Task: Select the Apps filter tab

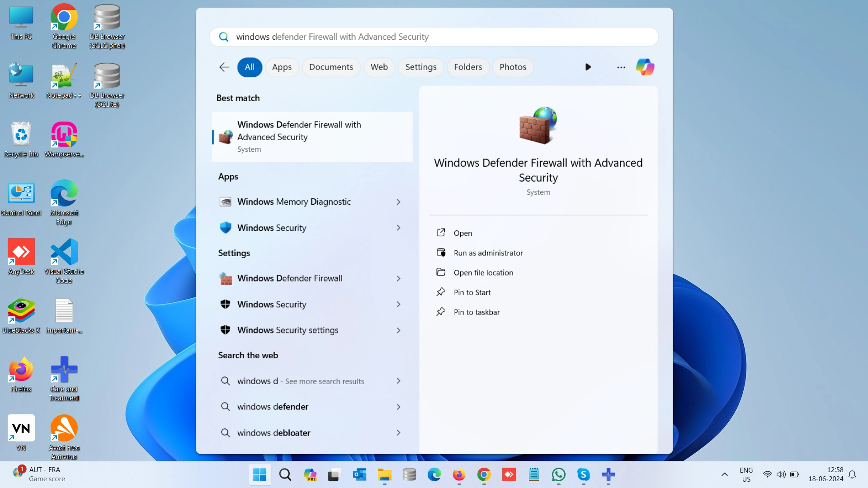Action: click(281, 67)
